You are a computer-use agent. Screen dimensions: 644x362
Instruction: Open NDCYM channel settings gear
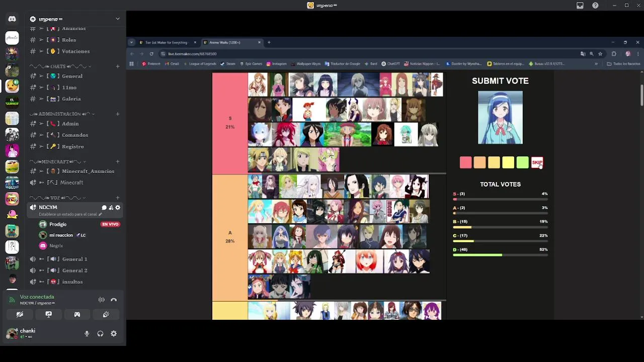click(118, 208)
